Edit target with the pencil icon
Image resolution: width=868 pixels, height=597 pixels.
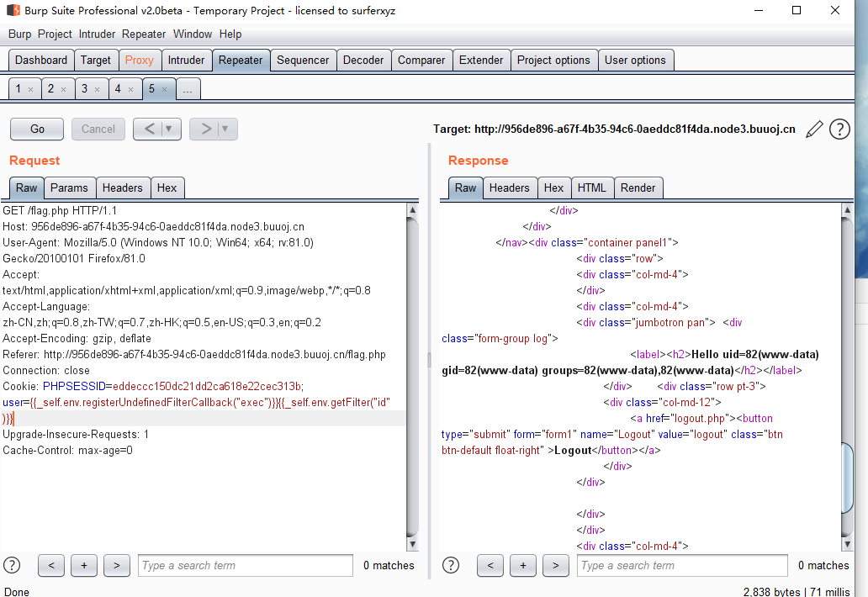pyautogui.click(x=814, y=129)
